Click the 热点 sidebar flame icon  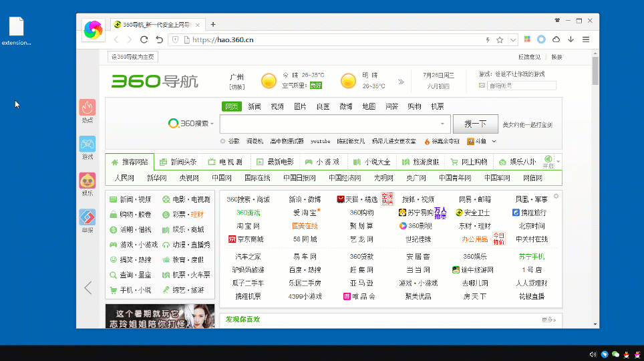pos(88,108)
